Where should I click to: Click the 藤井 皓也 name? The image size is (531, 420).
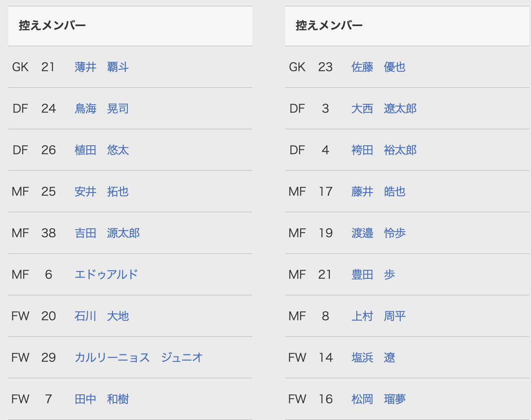pos(379,192)
